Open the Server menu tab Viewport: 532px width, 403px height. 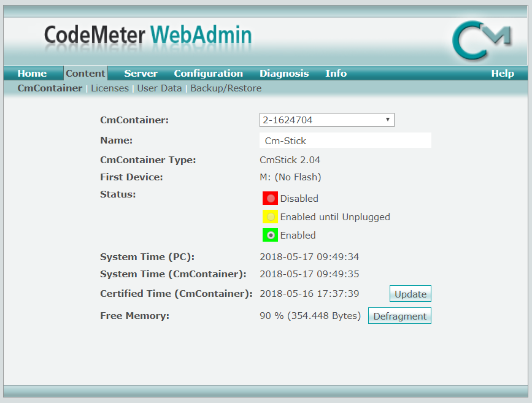(x=141, y=74)
